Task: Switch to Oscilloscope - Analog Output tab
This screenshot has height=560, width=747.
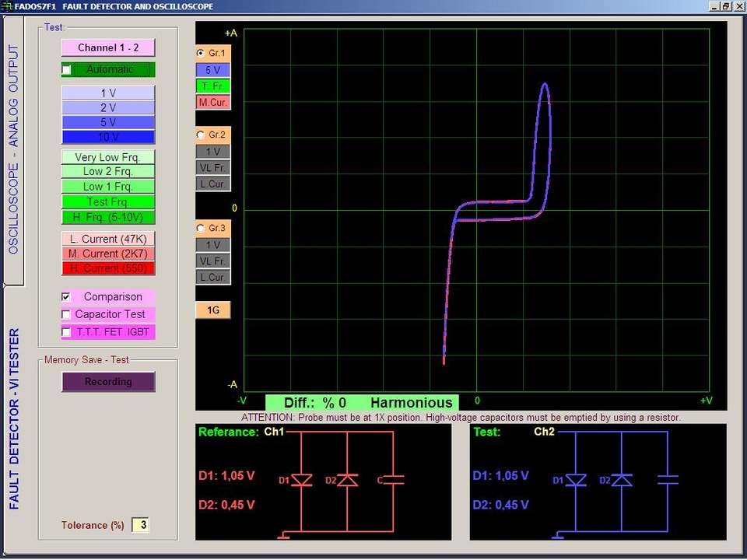Action: (13, 149)
